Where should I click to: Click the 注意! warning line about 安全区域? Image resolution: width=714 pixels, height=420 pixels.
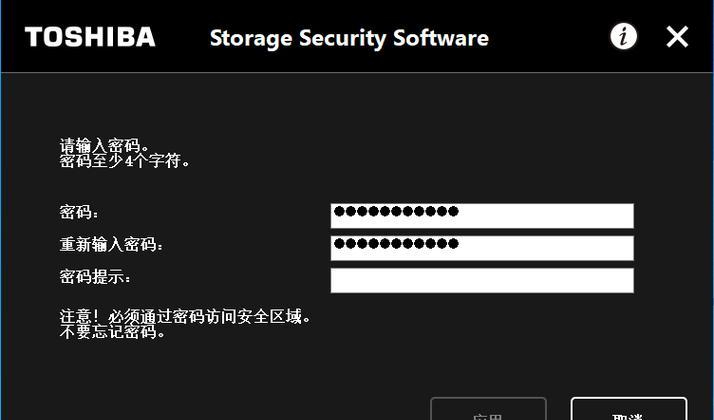185,316
